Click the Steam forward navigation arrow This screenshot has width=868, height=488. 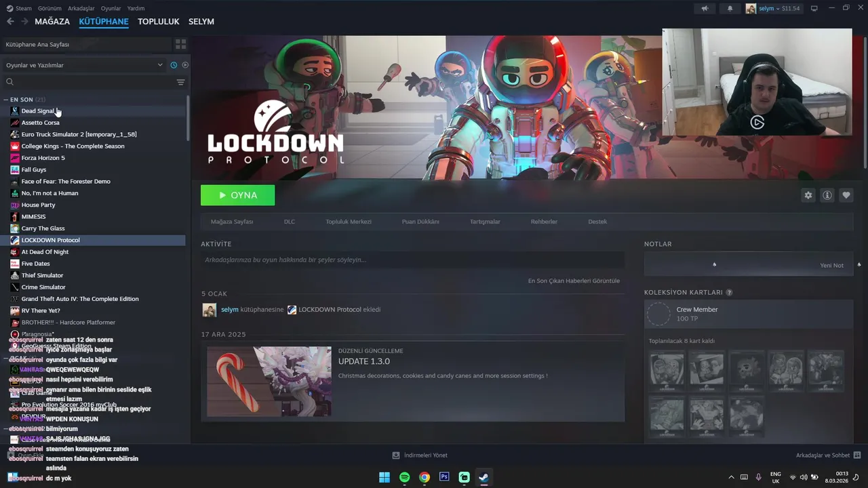tap(24, 22)
